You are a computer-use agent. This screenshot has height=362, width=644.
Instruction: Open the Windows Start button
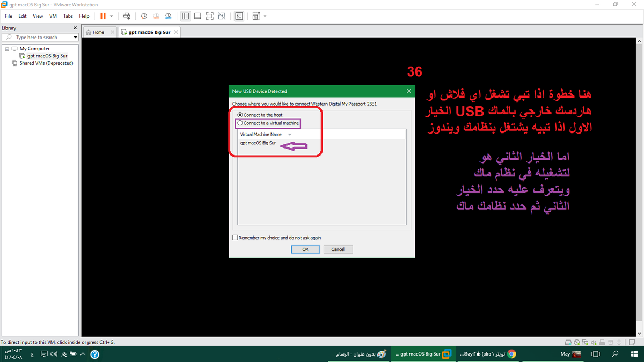(634, 354)
